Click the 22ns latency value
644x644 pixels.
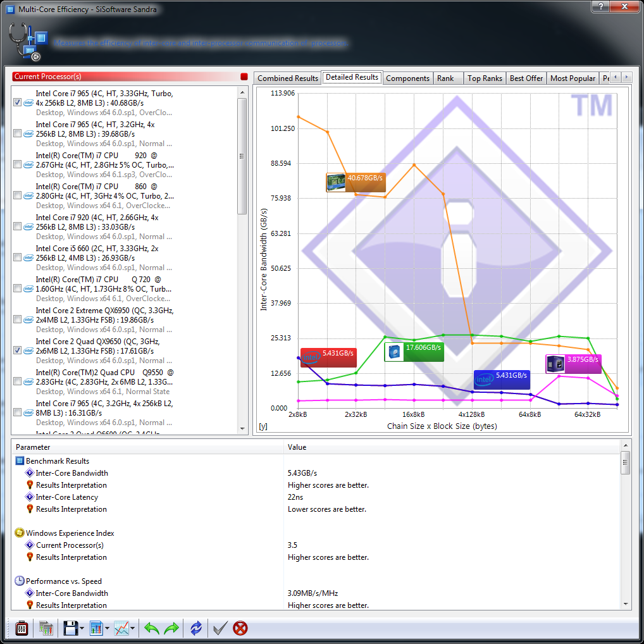pos(295,497)
